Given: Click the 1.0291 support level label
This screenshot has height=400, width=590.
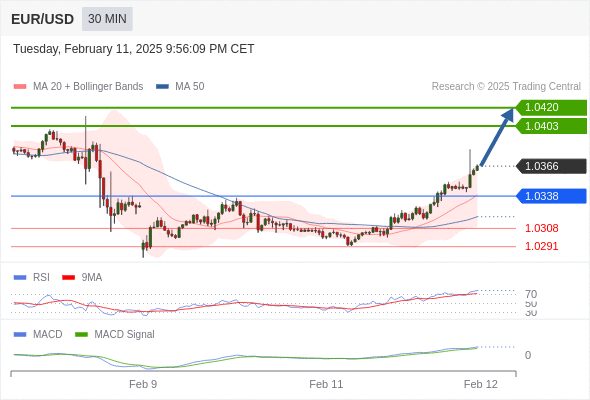Looking at the screenshot, I should click(541, 246).
